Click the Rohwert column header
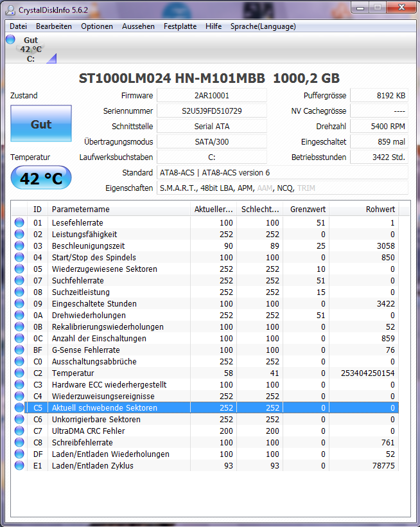The height and width of the screenshot is (527, 420). 364,209
